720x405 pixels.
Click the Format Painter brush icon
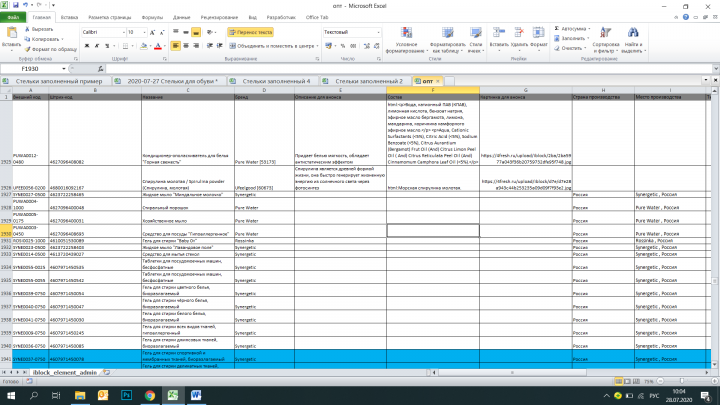[27, 49]
